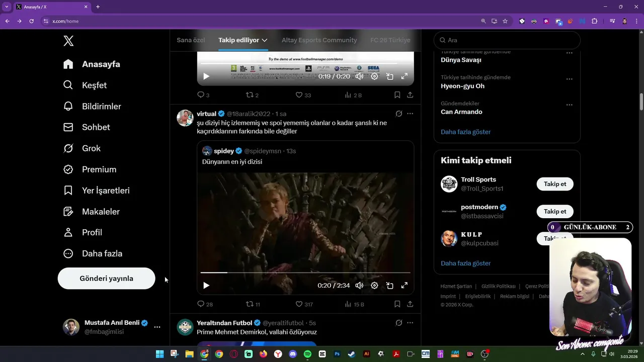The height and width of the screenshot is (362, 644).
Task: Launch Grok from sidebar
Action: pos(82,148)
